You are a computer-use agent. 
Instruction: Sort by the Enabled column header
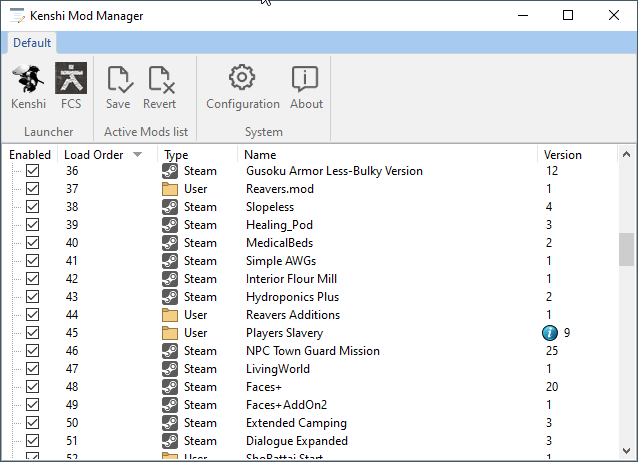[30, 155]
